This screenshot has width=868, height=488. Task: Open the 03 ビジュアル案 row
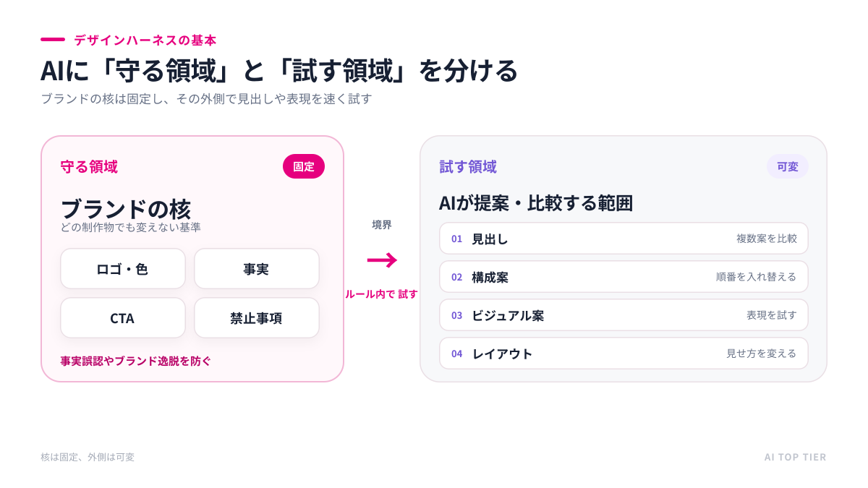pos(624,315)
